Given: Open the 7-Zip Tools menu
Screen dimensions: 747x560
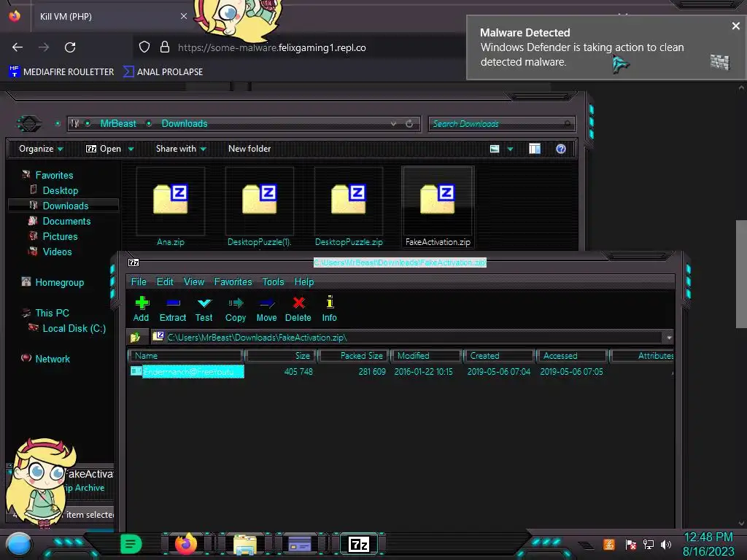Looking at the screenshot, I should [273, 282].
